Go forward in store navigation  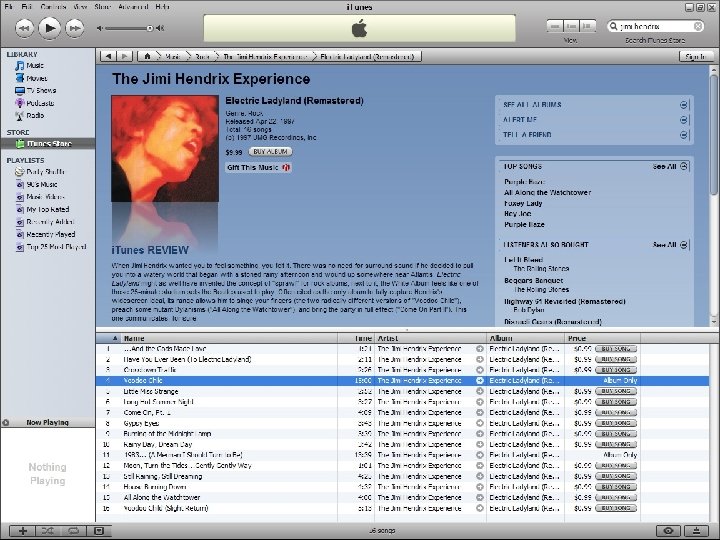[x=124, y=56]
